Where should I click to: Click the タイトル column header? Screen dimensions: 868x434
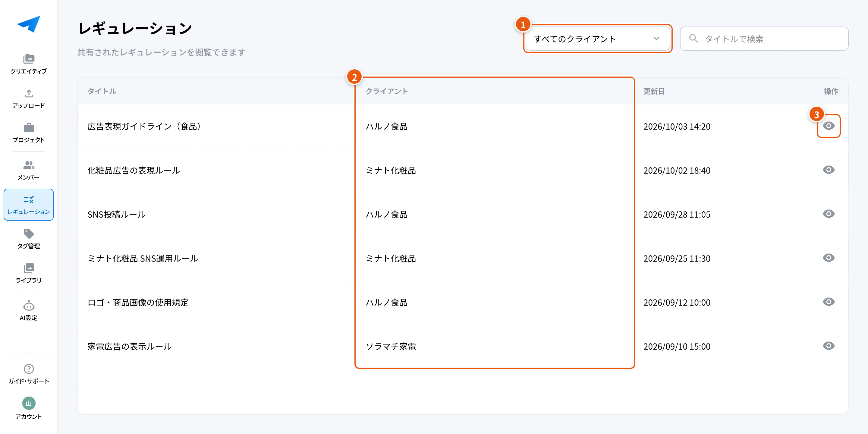[102, 91]
